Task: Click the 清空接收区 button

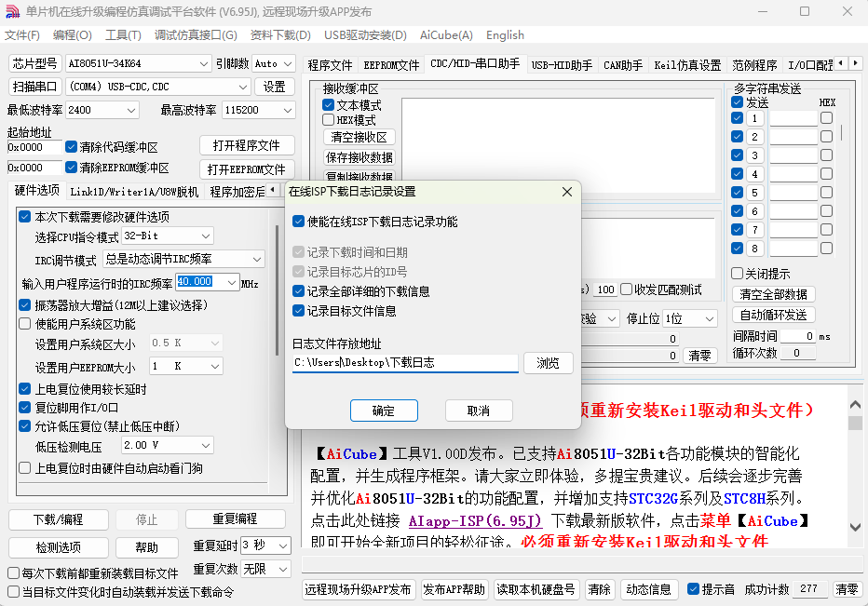Action: coord(359,137)
